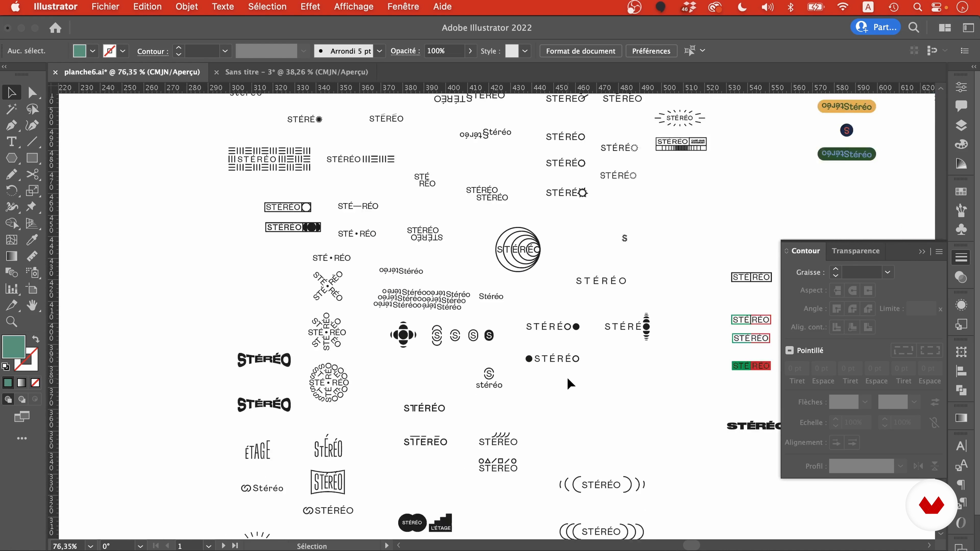Click the Opacité label link

coord(405,51)
